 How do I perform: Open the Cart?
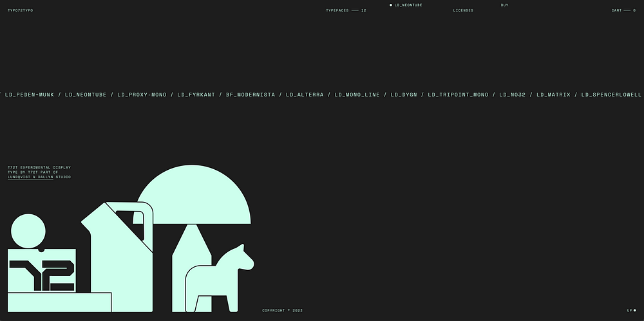click(623, 10)
